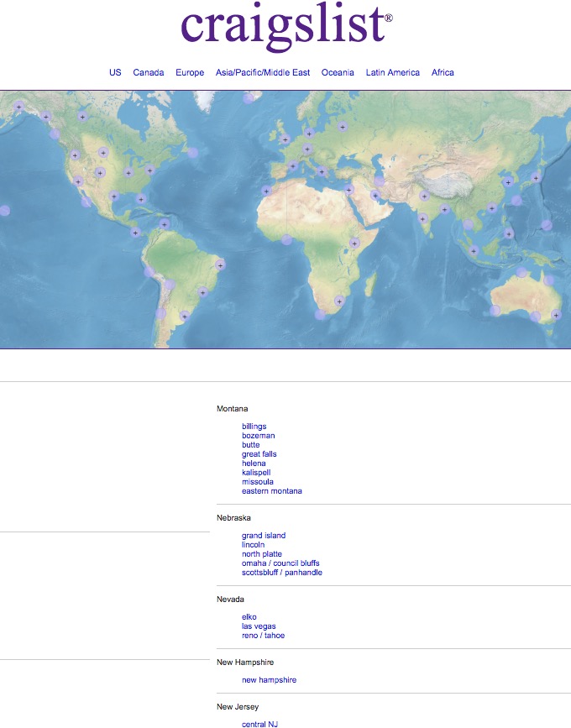Open the Sydney marker on Australia's east coast
The image size is (571, 728).
(556, 315)
